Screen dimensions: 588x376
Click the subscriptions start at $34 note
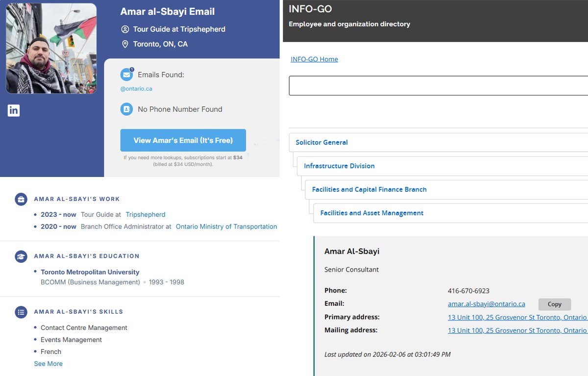[x=183, y=161]
